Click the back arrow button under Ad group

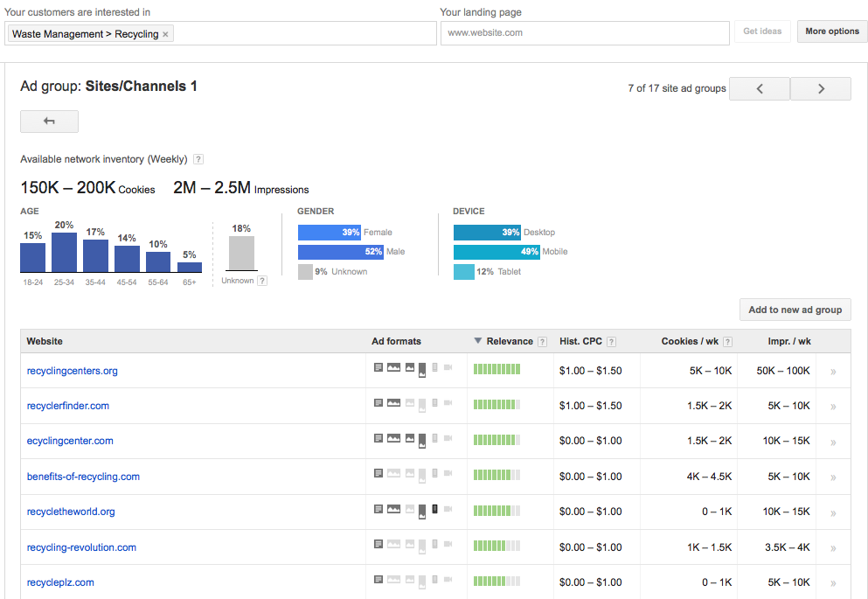[x=49, y=122]
